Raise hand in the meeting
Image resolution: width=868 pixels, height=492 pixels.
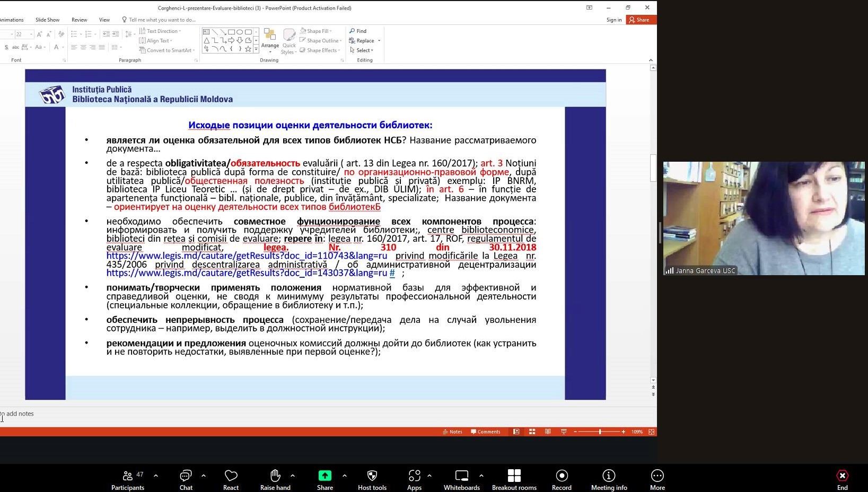275,476
